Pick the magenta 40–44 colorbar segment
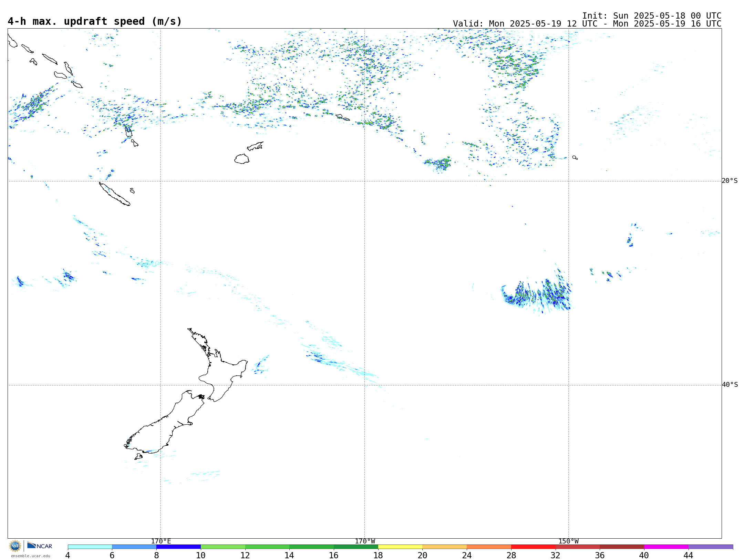 point(666,547)
